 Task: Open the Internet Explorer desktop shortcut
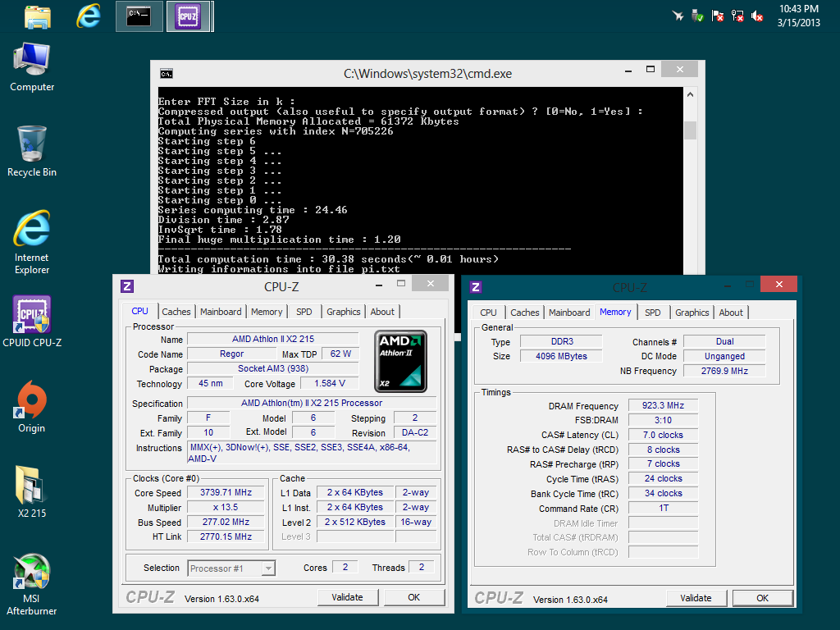point(32,243)
